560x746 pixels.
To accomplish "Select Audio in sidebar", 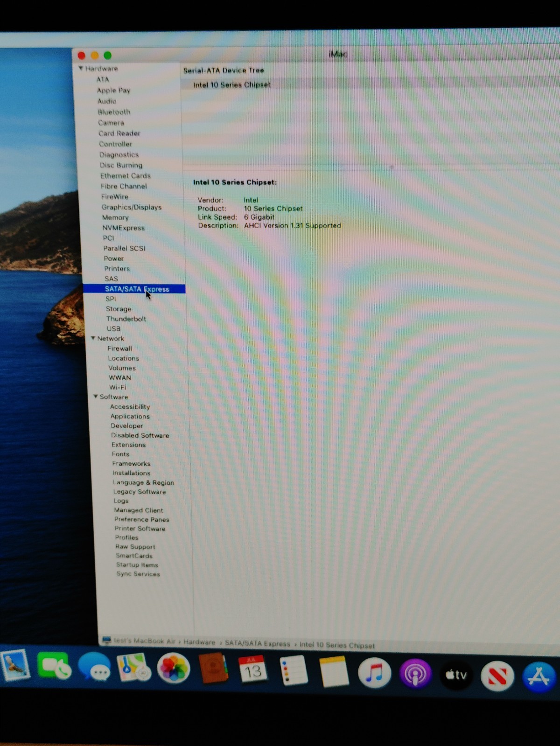I will pyautogui.click(x=106, y=101).
